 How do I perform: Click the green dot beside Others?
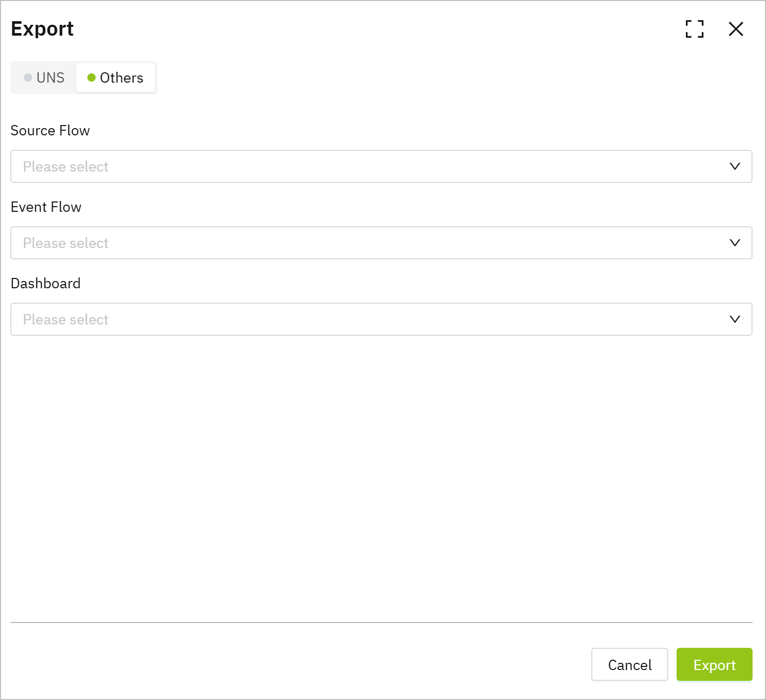pyautogui.click(x=91, y=77)
